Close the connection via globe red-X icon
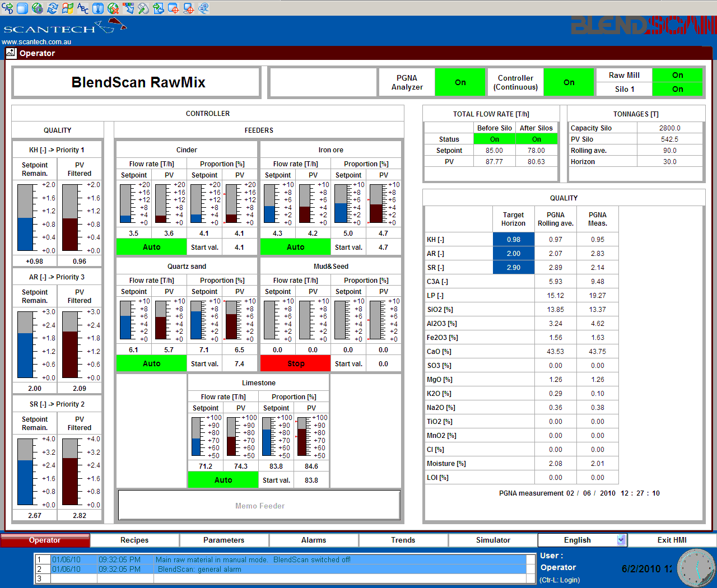Image resolution: width=717 pixels, height=588 pixels. pyautogui.click(x=113, y=8)
